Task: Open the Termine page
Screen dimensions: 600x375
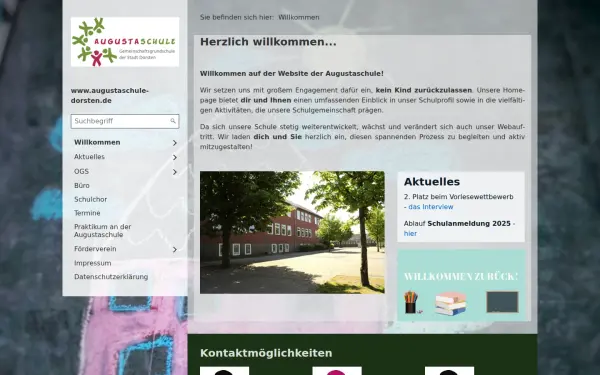Action: coord(87,213)
